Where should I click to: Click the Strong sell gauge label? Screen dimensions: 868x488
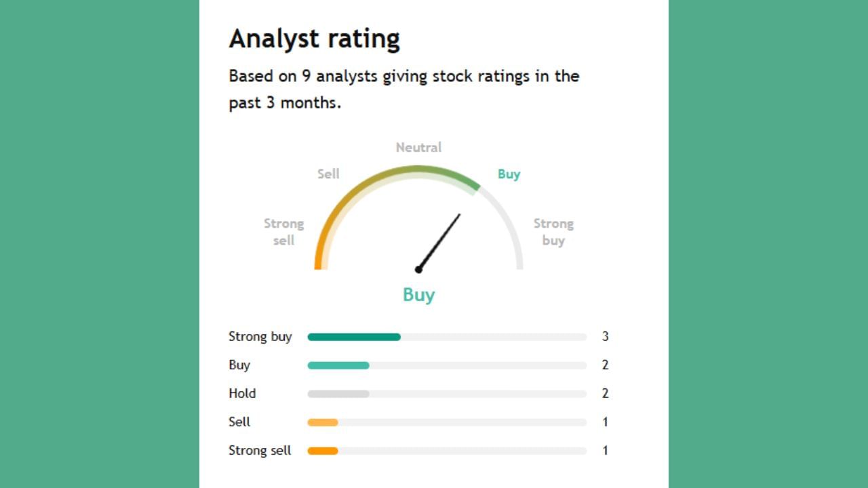click(283, 232)
